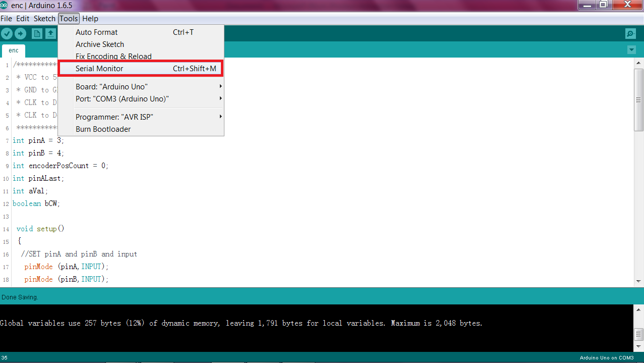The height and width of the screenshot is (363, 644).
Task: Open the Help menu
Action: [x=90, y=18]
